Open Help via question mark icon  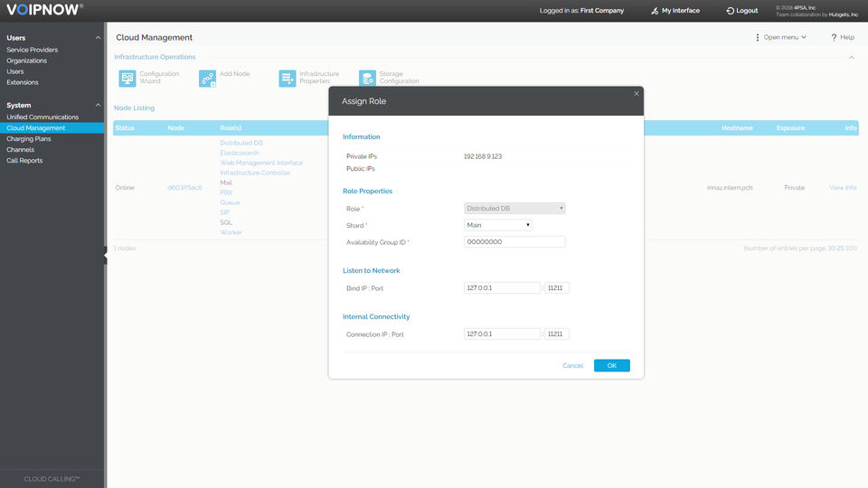coord(834,38)
